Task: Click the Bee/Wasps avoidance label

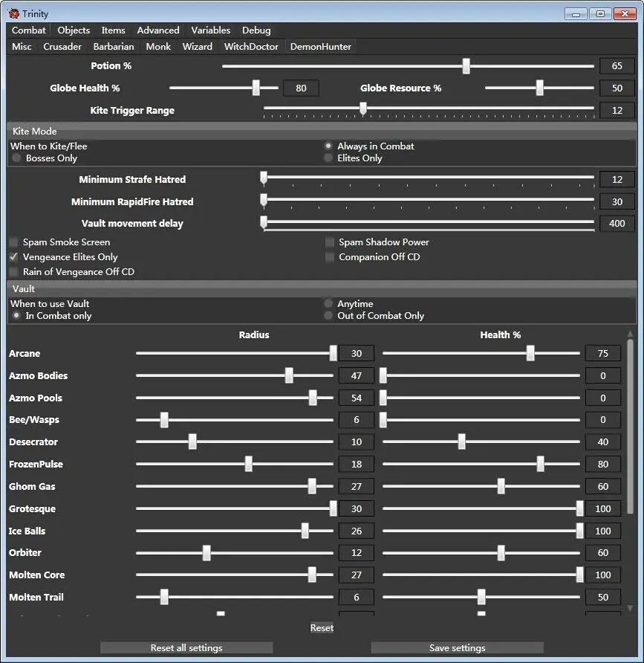Action: (34, 420)
